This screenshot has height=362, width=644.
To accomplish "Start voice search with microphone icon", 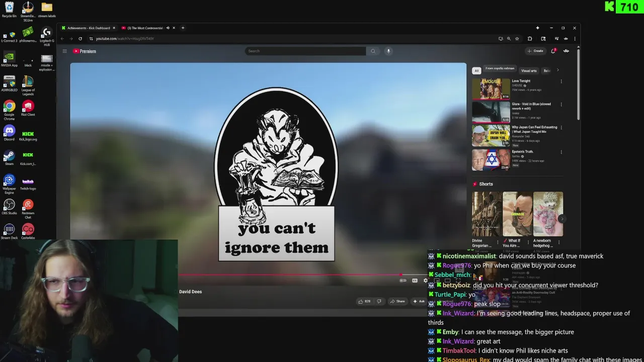I will (388, 51).
